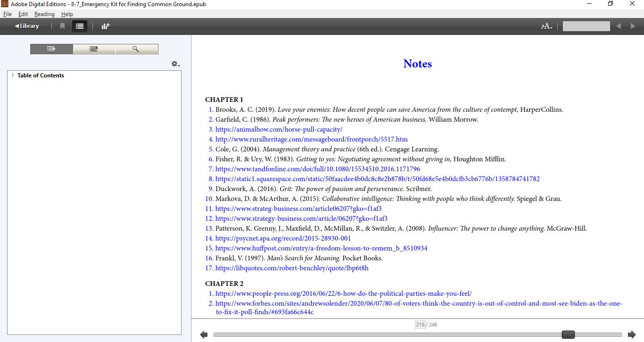Go to next search result arrow
Viewport: 644px width, 342px height.
[x=633, y=26]
